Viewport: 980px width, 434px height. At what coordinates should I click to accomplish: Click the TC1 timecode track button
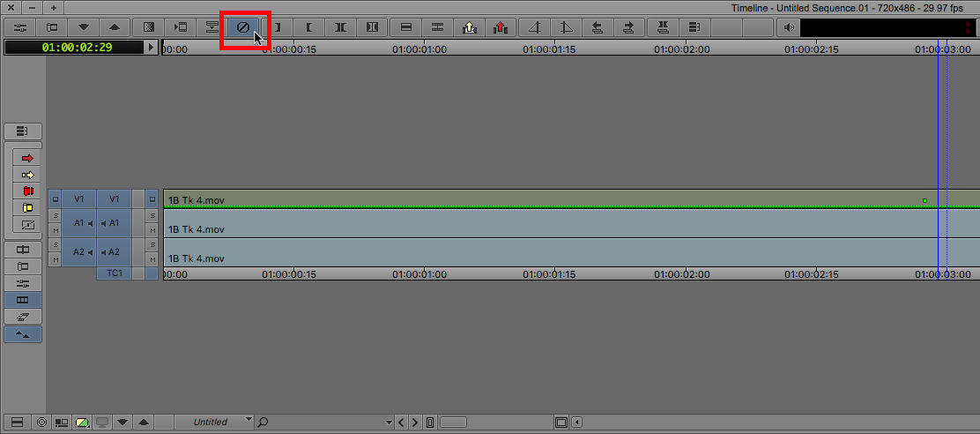pos(114,273)
